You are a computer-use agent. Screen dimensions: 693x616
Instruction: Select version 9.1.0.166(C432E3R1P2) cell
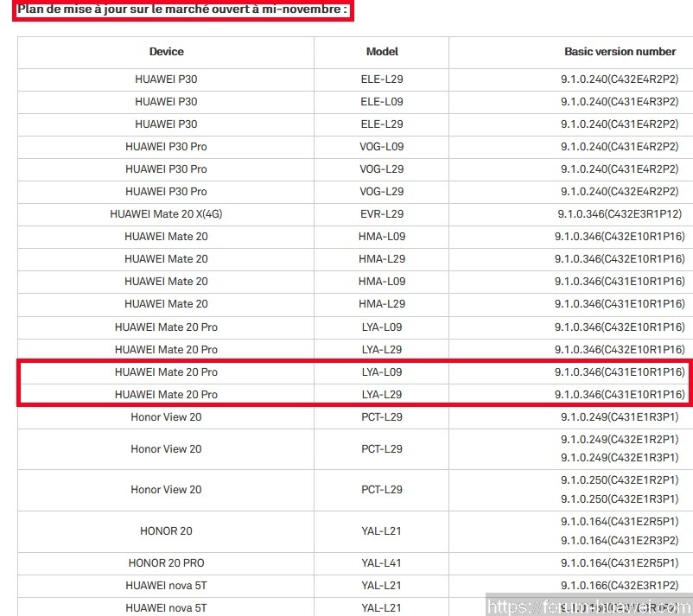(619, 585)
